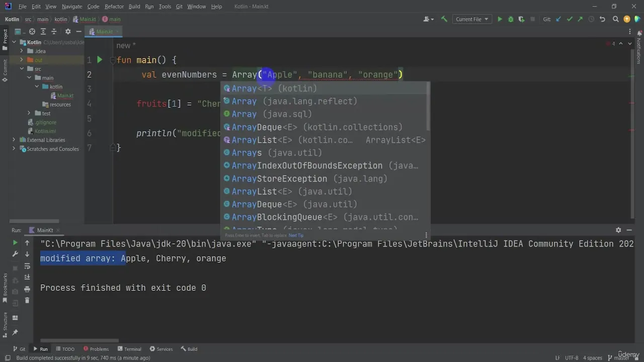
Task: Open the TODO tool window
Action: pos(65,349)
